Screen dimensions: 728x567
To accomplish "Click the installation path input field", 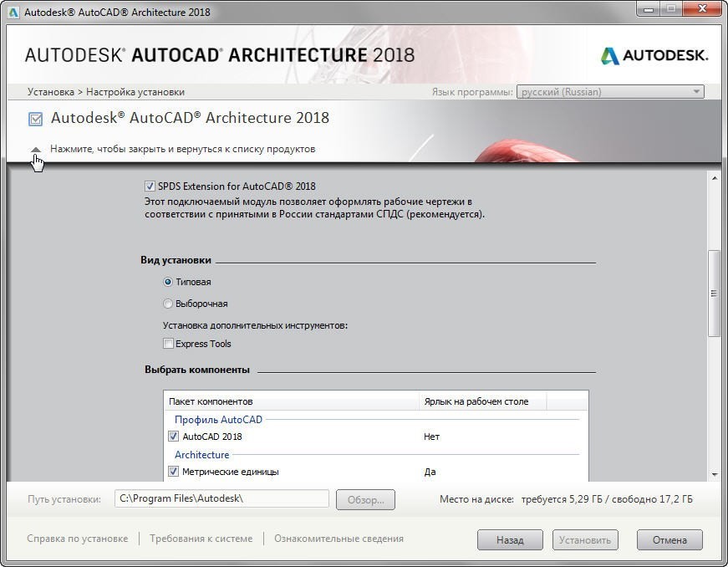I will tap(221, 498).
